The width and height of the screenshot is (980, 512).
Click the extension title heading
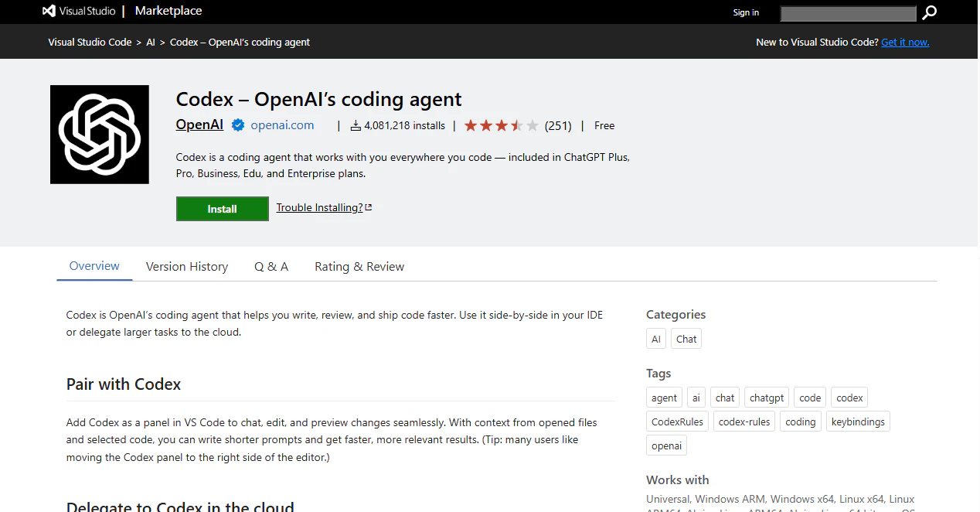[x=318, y=99]
